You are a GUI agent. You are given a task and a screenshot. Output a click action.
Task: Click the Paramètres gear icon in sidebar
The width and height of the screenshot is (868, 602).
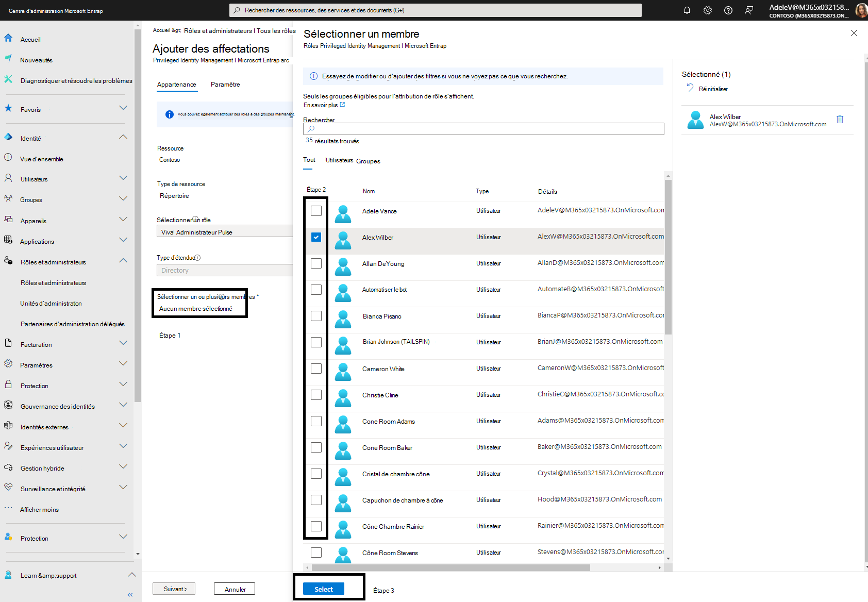tap(8, 363)
